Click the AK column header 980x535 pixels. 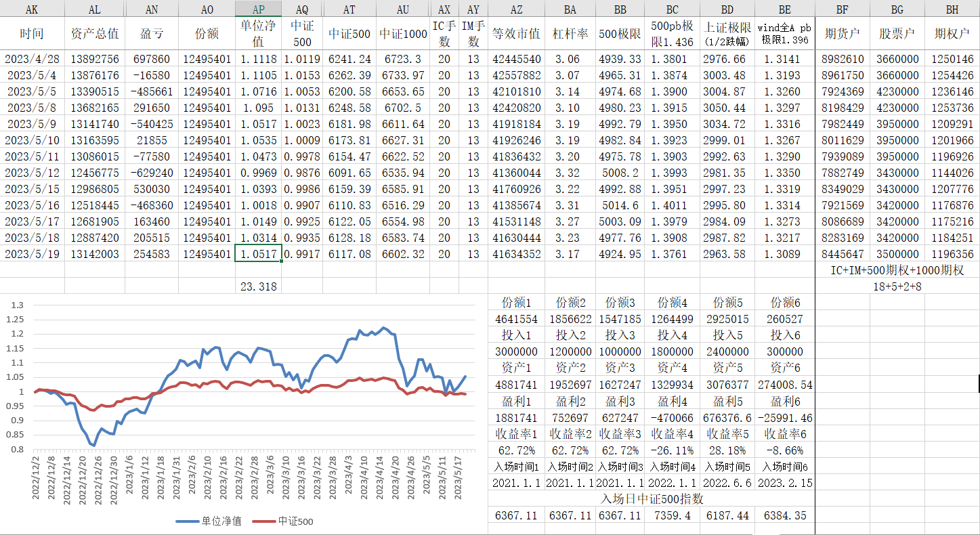(32, 9)
